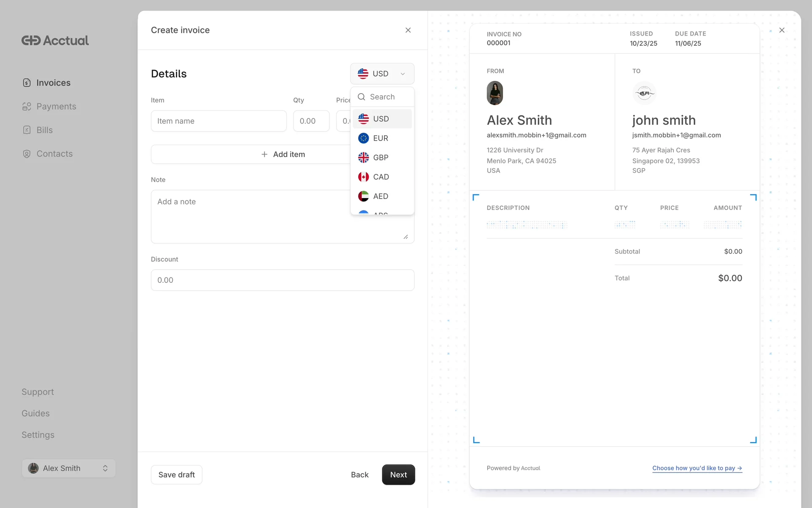Open Choose how you'd like to pay link
This screenshot has height=508, width=812.
point(697,468)
